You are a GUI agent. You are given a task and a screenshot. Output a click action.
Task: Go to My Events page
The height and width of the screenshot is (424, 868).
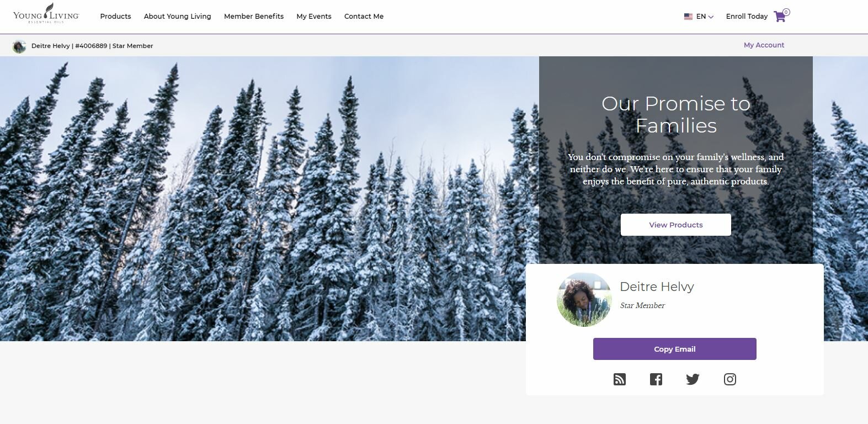point(314,17)
